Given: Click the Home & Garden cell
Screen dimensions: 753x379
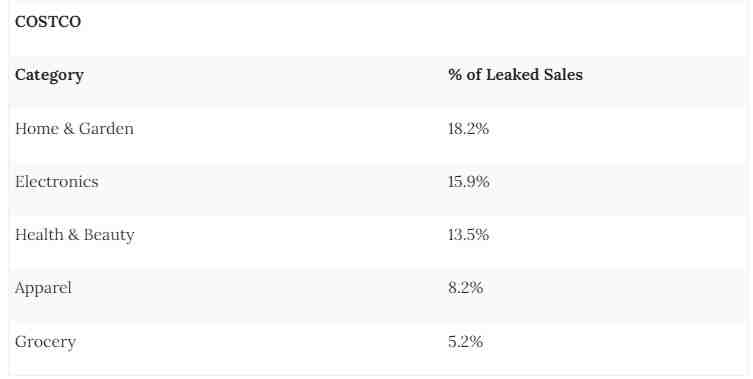Looking at the screenshot, I should [74, 129].
